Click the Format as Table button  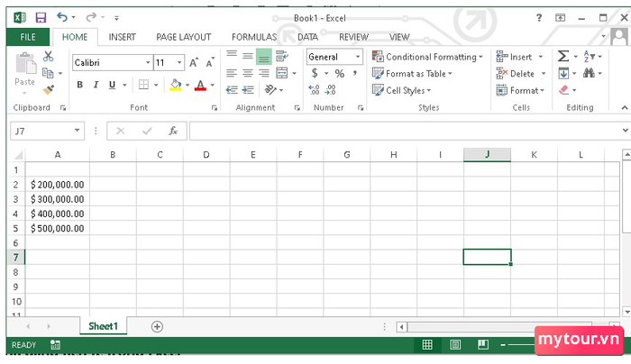pos(412,74)
